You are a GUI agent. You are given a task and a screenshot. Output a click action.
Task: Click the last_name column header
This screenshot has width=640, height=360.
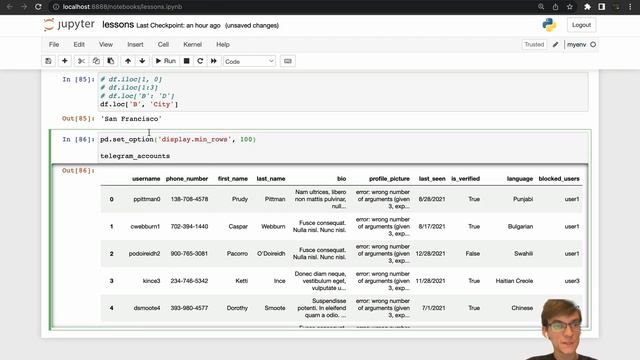271,179
